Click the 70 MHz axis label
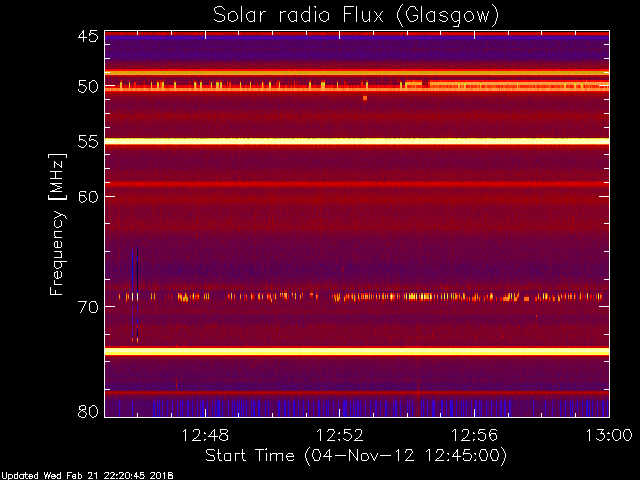 tap(88, 307)
